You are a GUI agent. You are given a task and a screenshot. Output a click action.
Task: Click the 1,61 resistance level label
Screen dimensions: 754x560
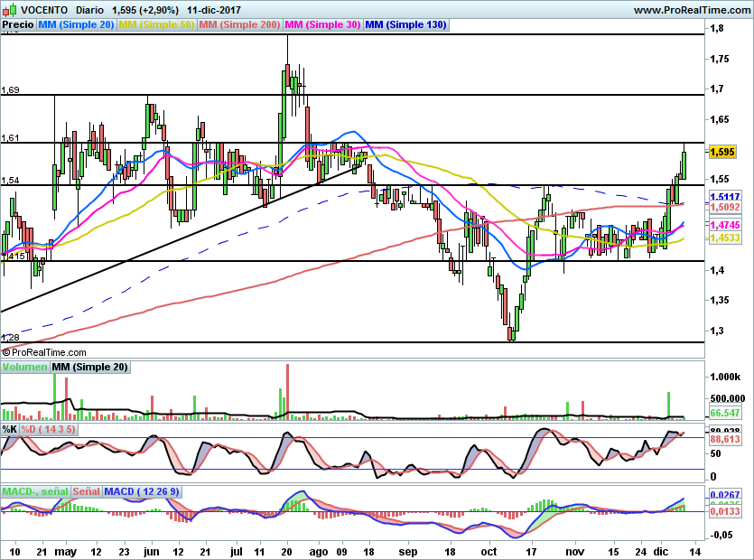click(11, 138)
